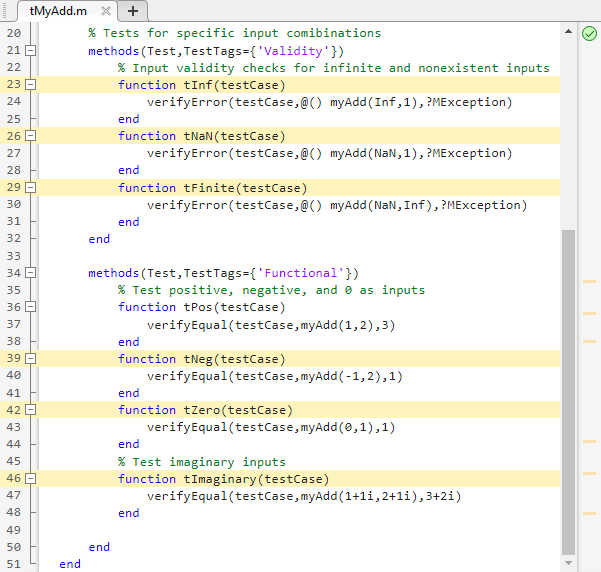Collapse the Validity methods block at line 21

(x=30, y=50)
